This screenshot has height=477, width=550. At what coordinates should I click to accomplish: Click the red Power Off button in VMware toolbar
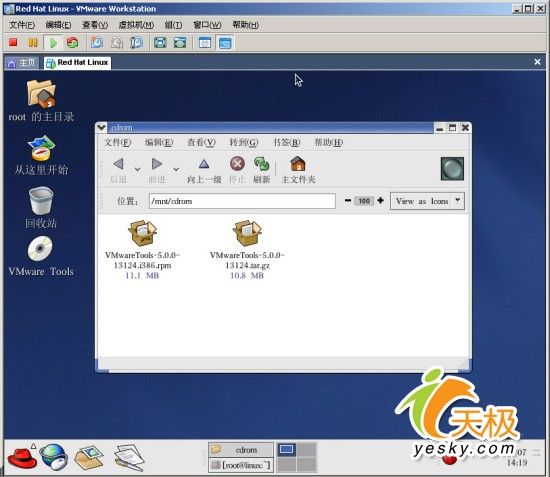point(13,42)
